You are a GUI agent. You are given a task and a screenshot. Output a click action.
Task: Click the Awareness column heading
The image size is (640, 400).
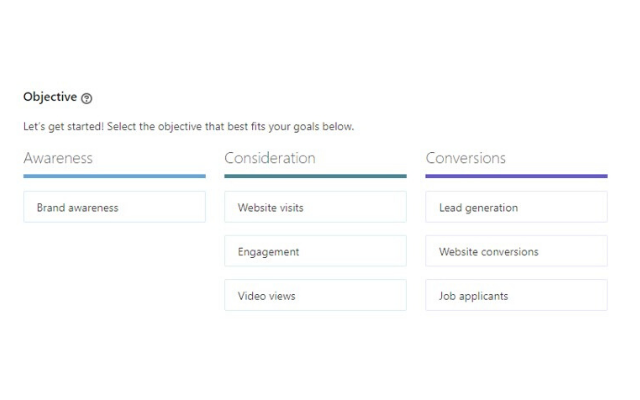58,158
